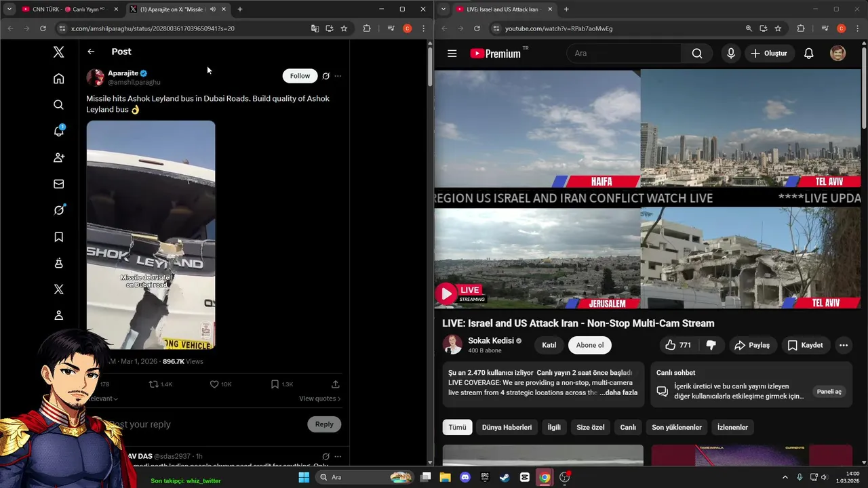Open Bookmarks in the X sidebar

pos(59,237)
